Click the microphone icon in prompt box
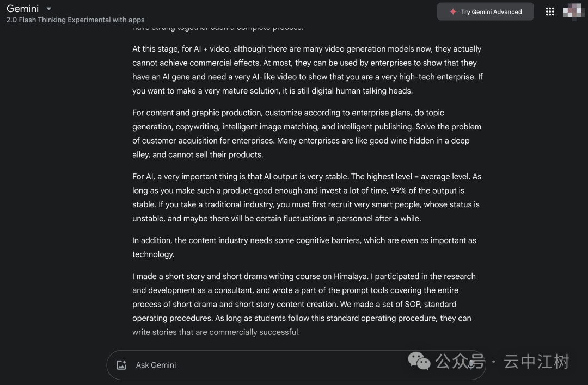This screenshot has height=385, width=588. [x=469, y=364]
